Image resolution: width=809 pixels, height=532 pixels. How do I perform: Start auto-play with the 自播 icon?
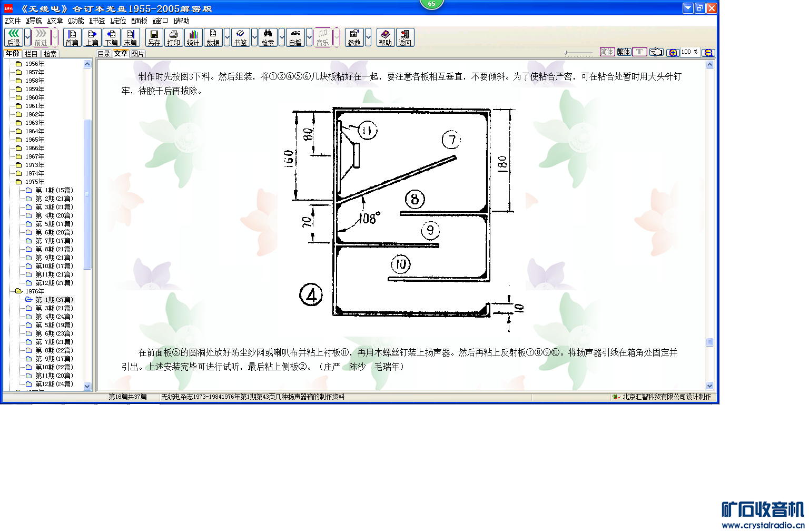click(x=295, y=37)
